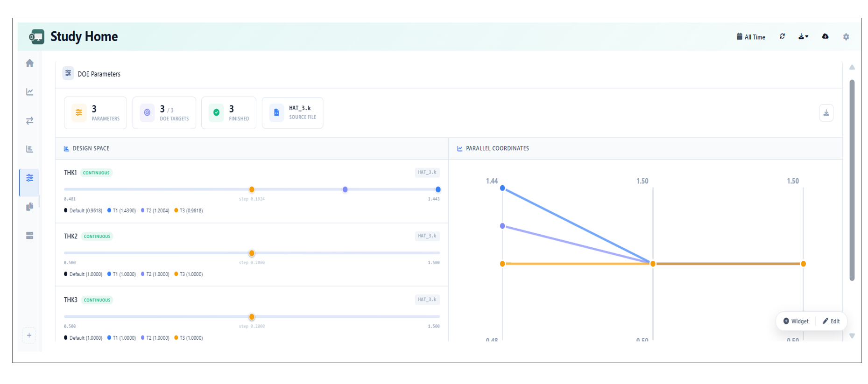
Task: Click the plus add button in sidebar
Action: coord(29,335)
